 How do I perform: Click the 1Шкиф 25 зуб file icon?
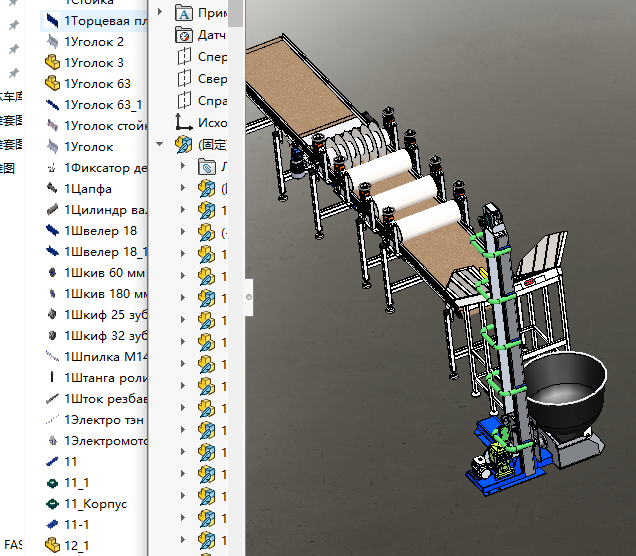pyautogui.click(x=52, y=314)
